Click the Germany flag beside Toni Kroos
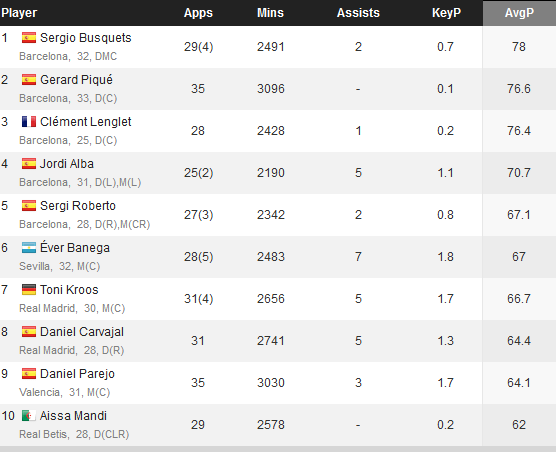Screen dimensions: 556x452 coord(29,290)
